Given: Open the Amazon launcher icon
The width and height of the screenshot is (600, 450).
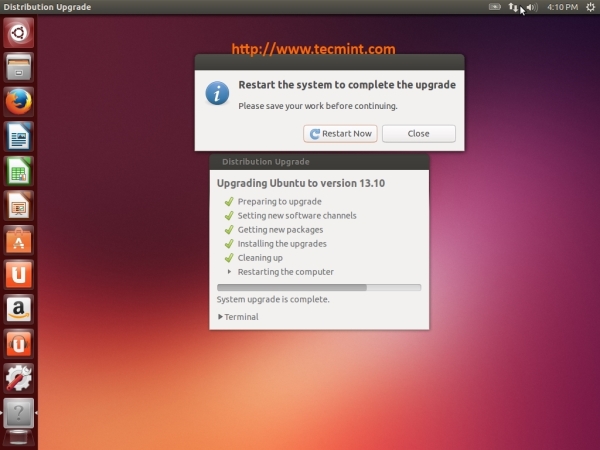Looking at the screenshot, I should pyautogui.click(x=18, y=309).
